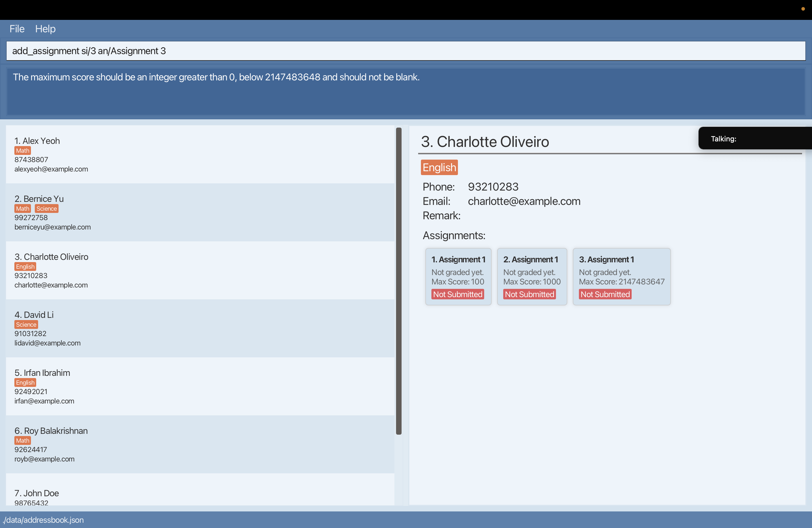This screenshot has width=812, height=528.
Task: Click the command input field
Action: tap(405, 51)
